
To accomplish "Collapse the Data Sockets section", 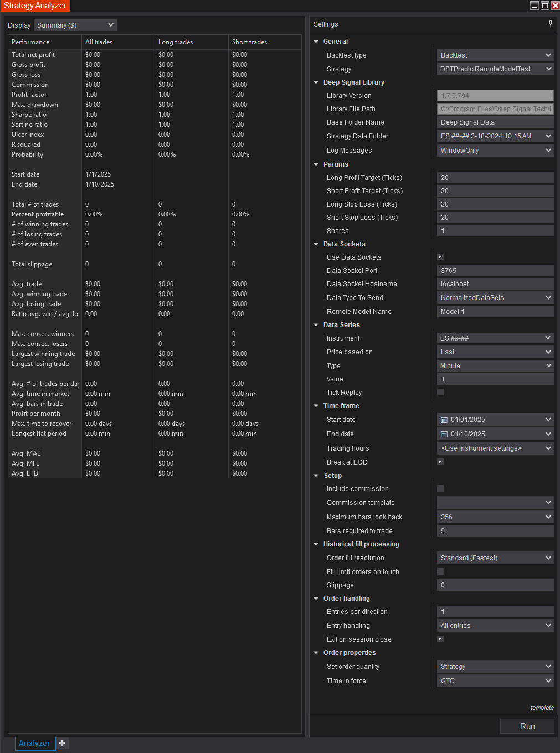I will tap(316, 244).
